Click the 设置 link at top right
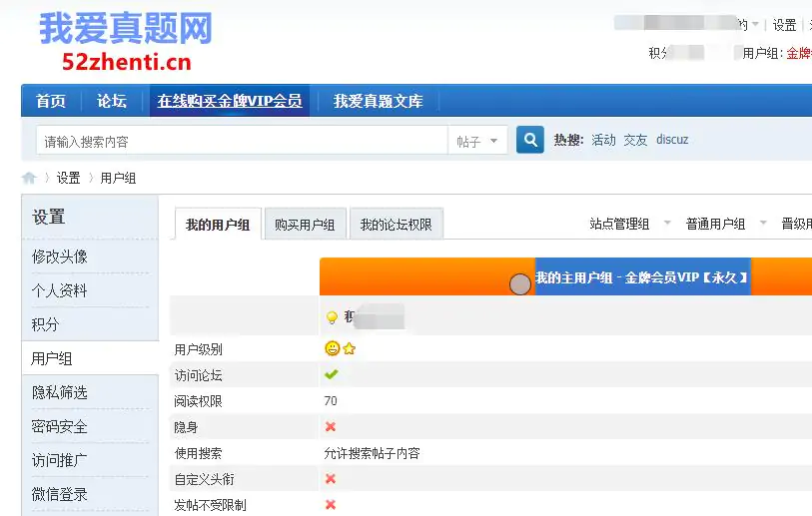 click(x=784, y=25)
